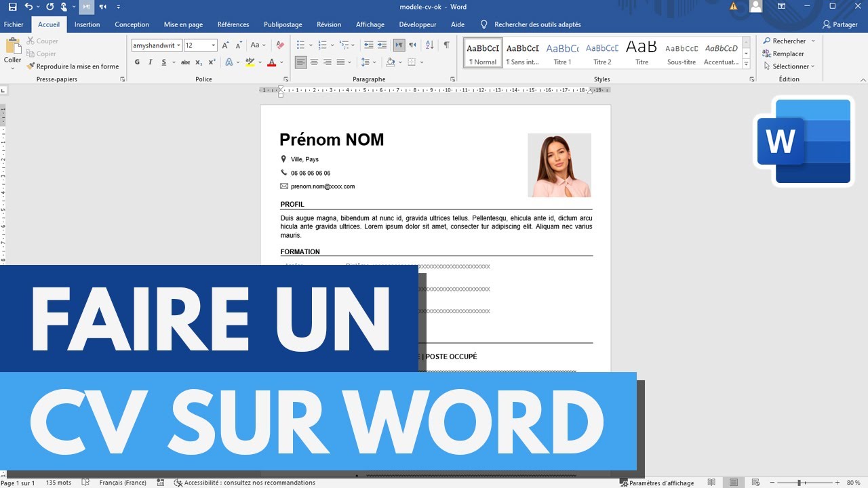Toggle bold formatting (G)
Image resolution: width=868 pixels, height=488 pixels.
137,62
